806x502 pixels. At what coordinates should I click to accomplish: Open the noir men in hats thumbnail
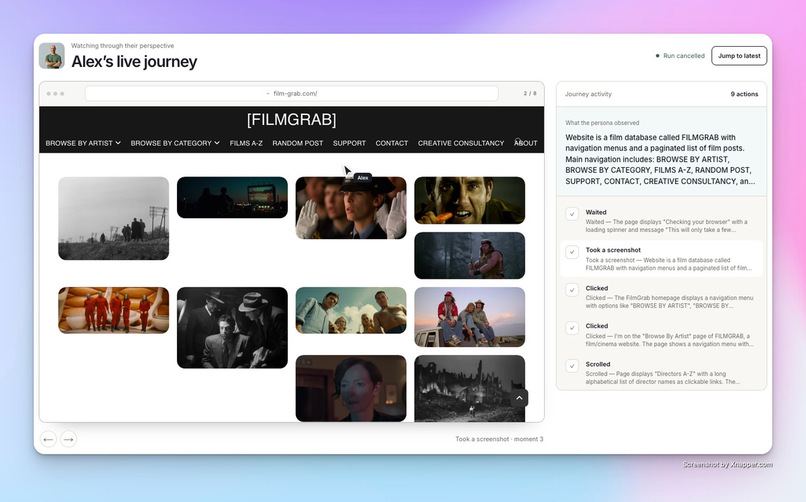[x=232, y=328]
